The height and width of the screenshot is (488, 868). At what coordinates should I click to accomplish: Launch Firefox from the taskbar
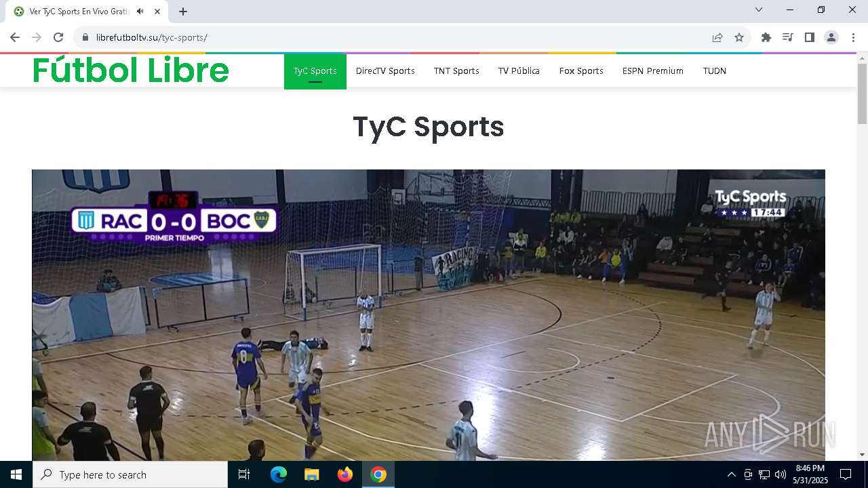[x=345, y=474]
